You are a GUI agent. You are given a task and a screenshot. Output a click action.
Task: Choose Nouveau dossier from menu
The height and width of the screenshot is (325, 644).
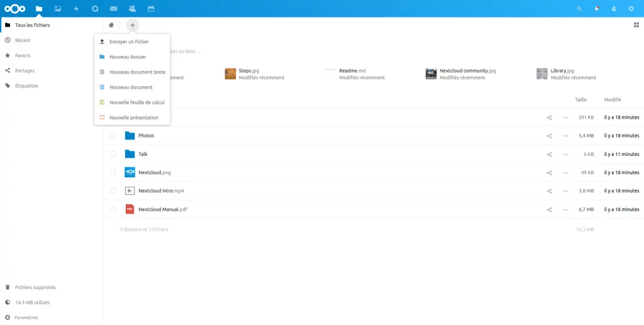pos(132,57)
